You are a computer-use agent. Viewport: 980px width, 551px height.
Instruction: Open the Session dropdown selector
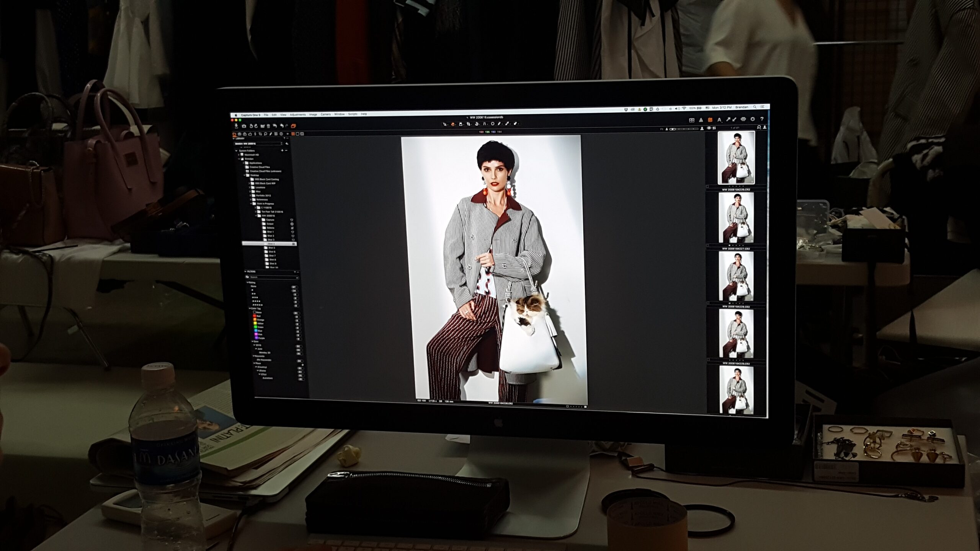coord(258,143)
